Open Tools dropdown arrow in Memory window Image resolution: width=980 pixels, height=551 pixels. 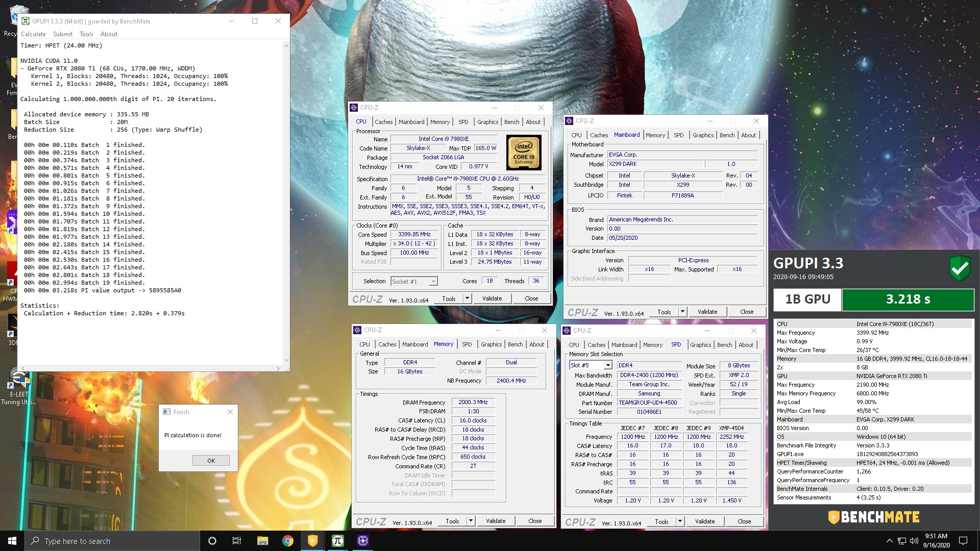(x=471, y=521)
